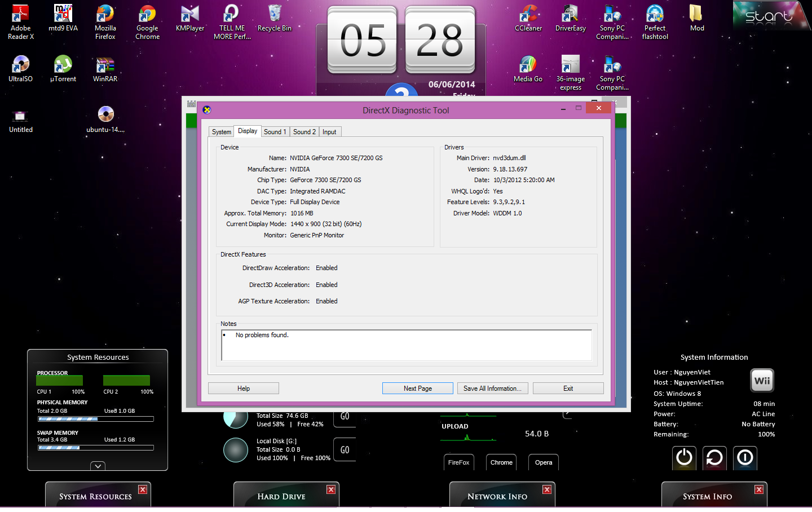Click the Physical Memory usage bar
This screenshot has height=512, width=812.
click(96, 419)
